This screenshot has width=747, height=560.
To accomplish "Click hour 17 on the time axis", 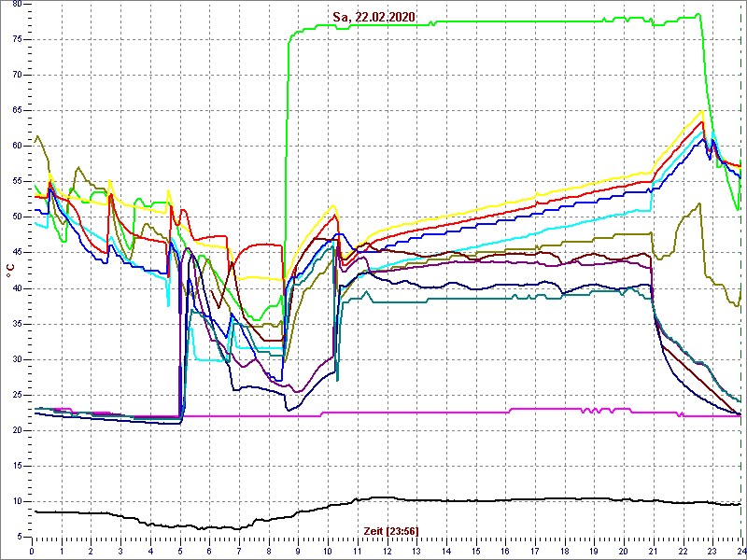I will (534, 550).
